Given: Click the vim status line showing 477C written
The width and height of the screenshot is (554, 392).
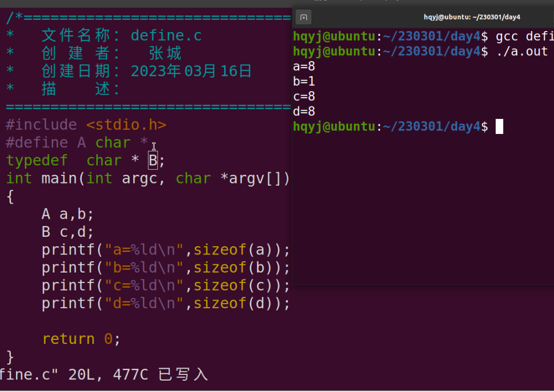Looking at the screenshot, I should click(x=103, y=374).
